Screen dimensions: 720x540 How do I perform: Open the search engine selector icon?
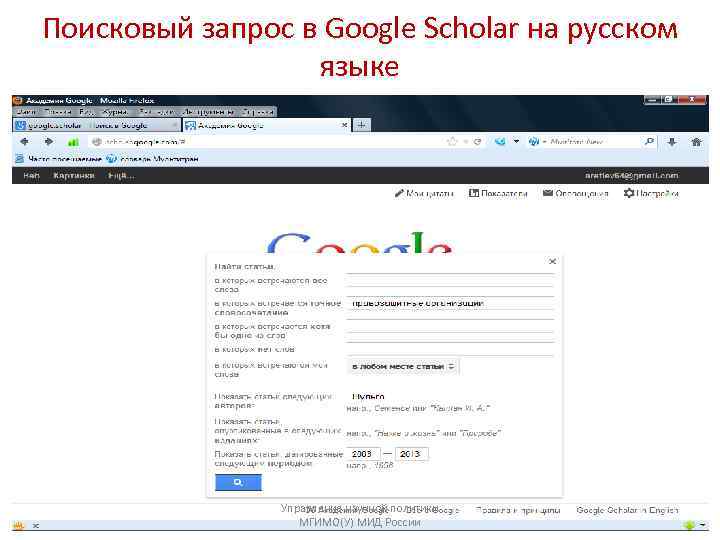[534, 142]
